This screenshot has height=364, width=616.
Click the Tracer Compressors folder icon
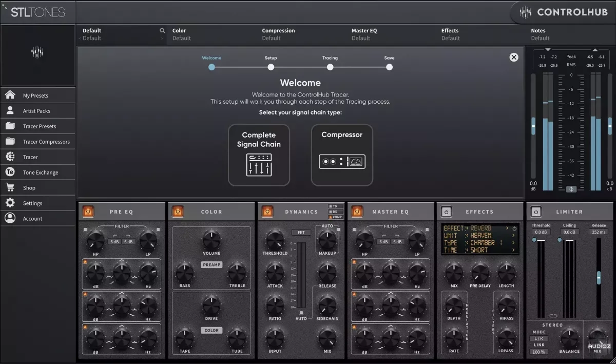(10, 142)
